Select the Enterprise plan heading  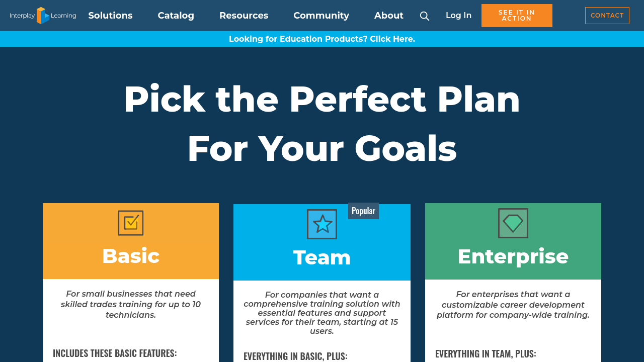[x=513, y=256]
